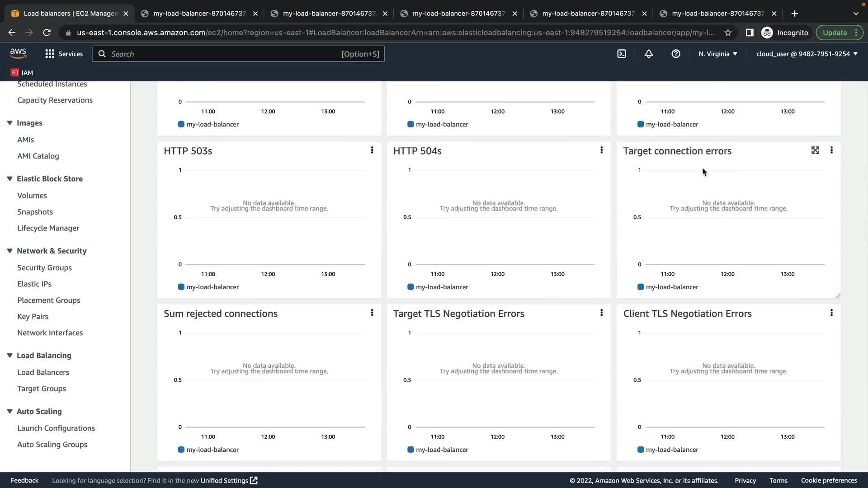This screenshot has height=488, width=868.
Task: Collapse the Network & Security section
Action: 9,251
